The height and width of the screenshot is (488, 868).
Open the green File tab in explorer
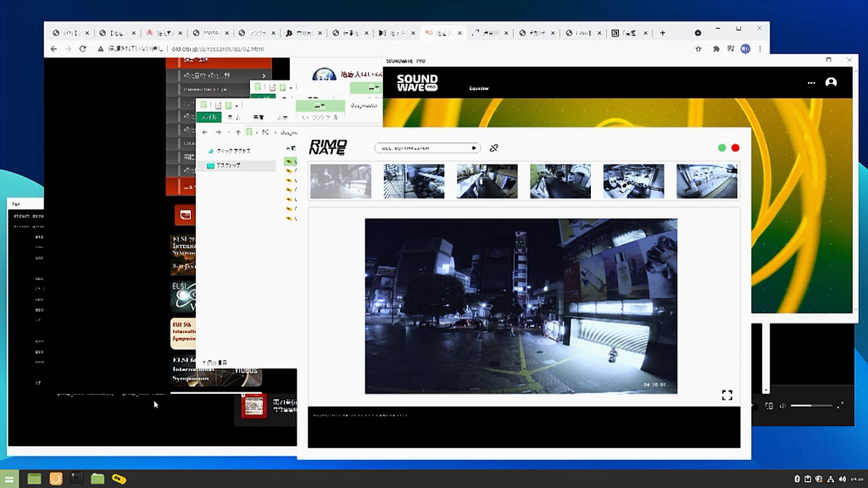(x=209, y=117)
